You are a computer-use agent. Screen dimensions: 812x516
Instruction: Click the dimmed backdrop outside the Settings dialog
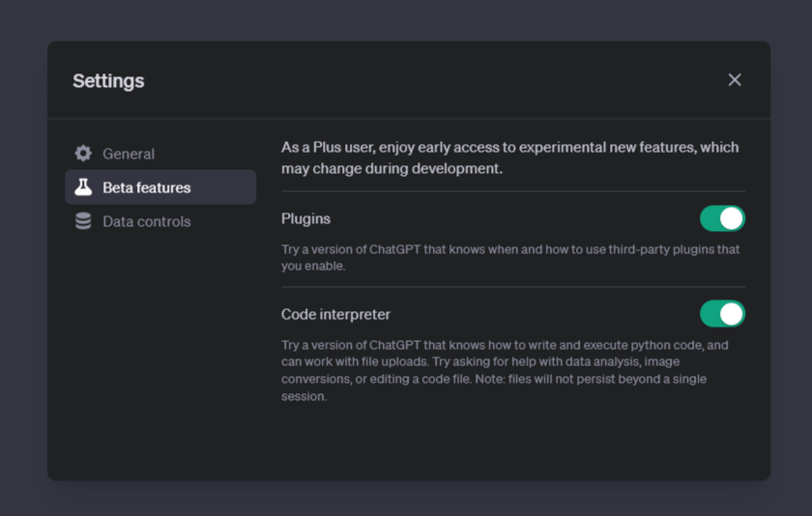[406, 18]
